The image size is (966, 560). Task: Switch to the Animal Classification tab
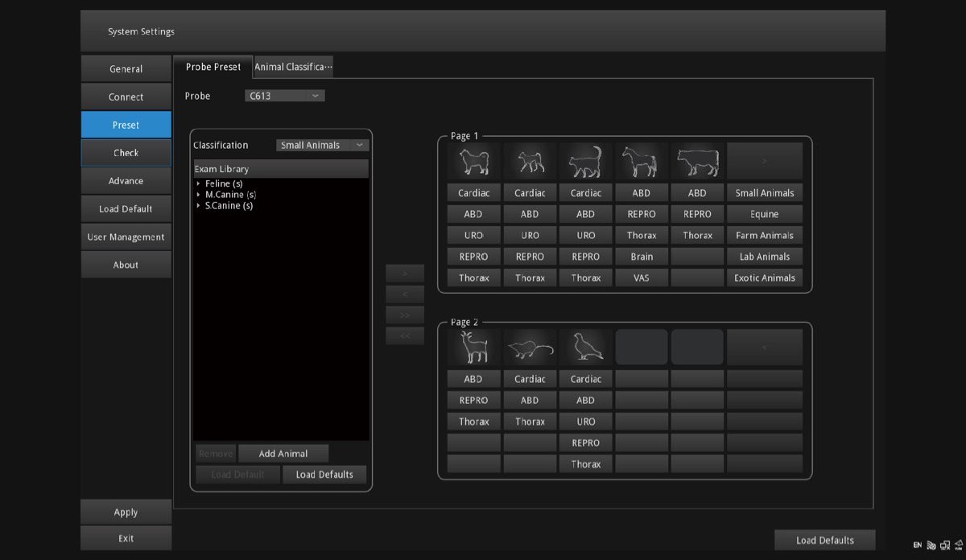coord(293,68)
